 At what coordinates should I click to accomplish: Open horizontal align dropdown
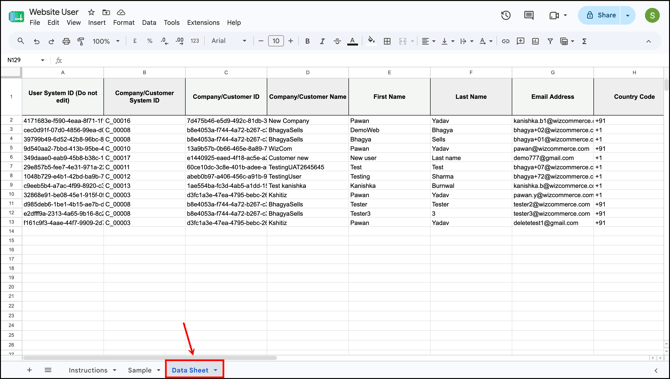429,41
